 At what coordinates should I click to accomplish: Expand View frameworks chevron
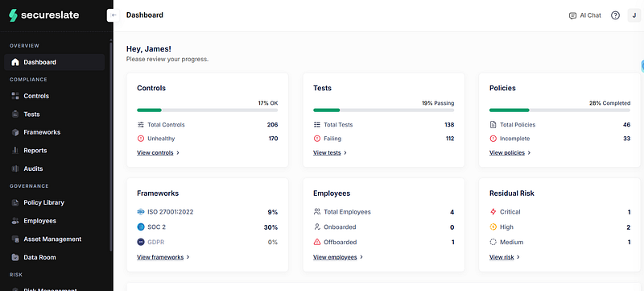[x=188, y=257]
